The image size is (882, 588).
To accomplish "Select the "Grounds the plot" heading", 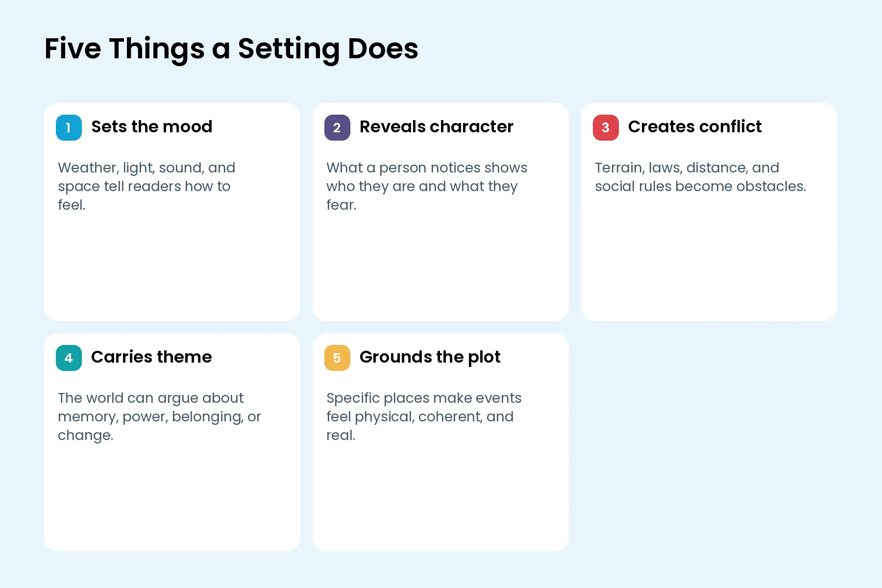I will (x=430, y=357).
